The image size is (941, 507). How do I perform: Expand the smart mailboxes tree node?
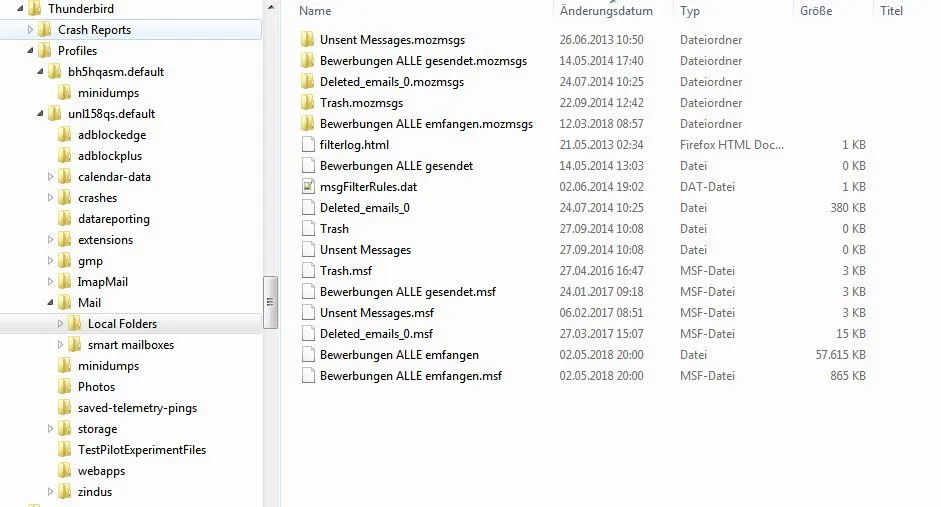click(x=60, y=344)
